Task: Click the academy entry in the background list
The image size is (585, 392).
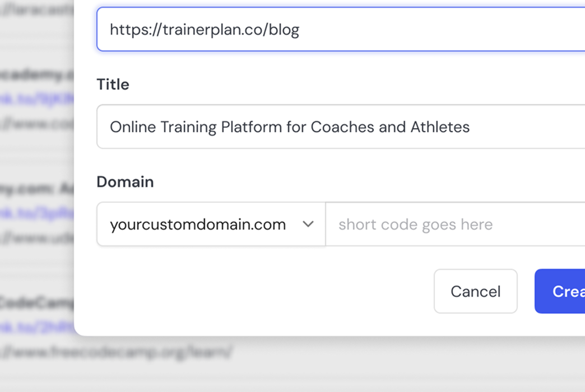Action: click(34, 73)
